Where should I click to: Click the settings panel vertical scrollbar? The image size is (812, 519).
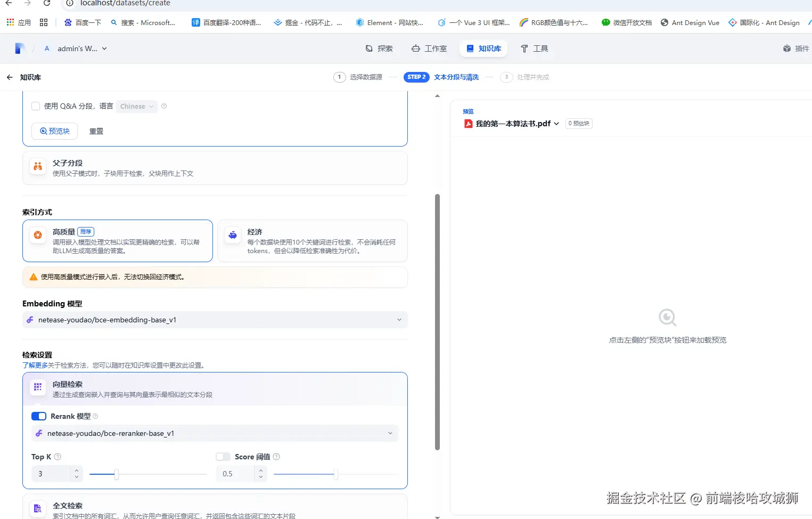pyautogui.click(x=438, y=322)
